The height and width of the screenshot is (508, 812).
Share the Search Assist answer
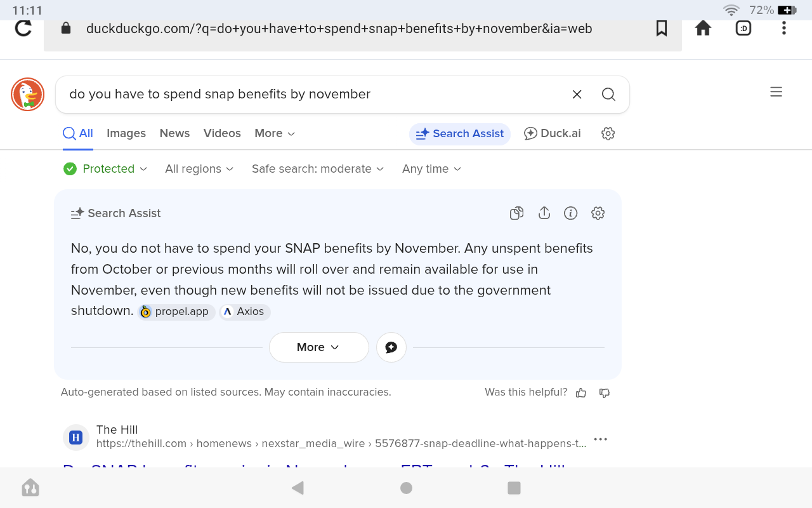544,213
